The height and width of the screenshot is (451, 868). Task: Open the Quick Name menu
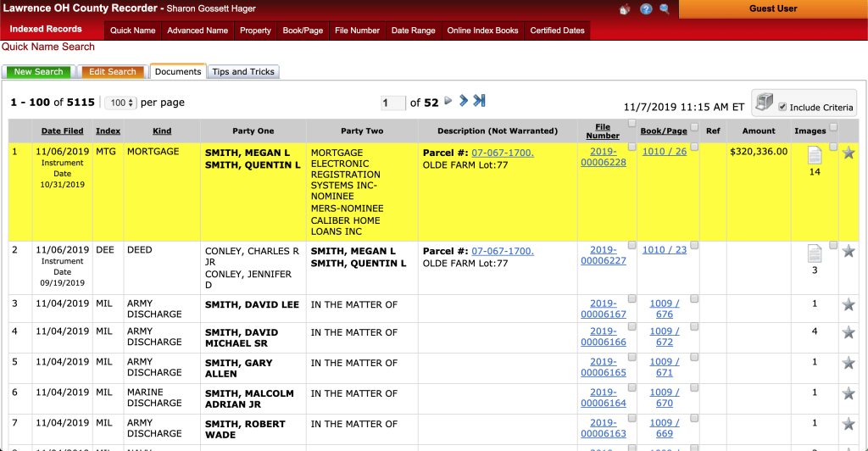133,31
